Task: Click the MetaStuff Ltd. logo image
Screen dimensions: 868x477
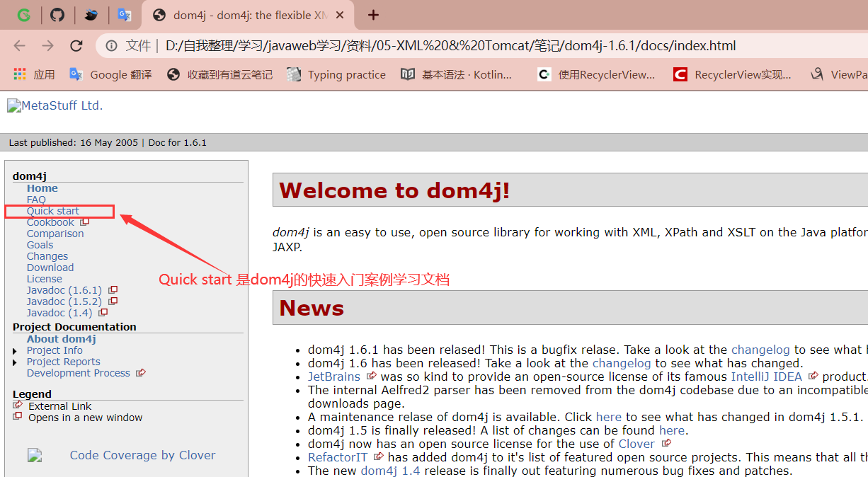Action: pyautogui.click(x=55, y=106)
